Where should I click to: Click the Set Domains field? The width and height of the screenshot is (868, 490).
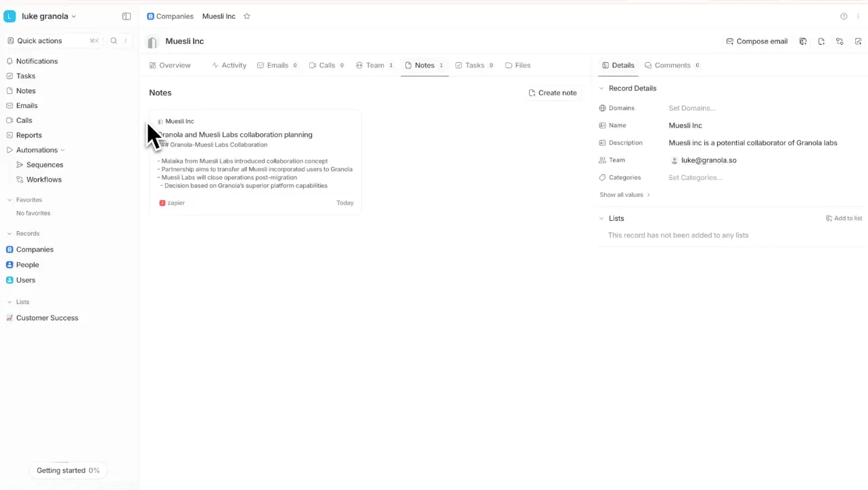click(x=691, y=108)
